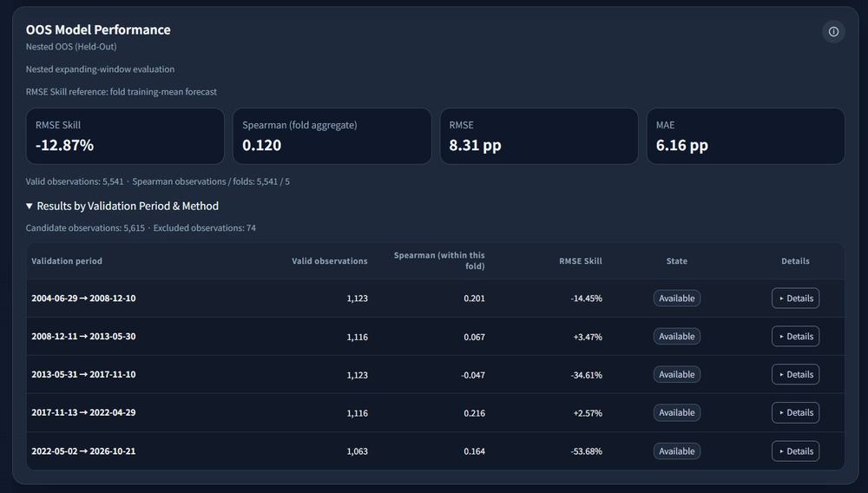
Task: Click valid observations 1,116 in 2008-12-11 row
Action: click(x=357, y=337)
